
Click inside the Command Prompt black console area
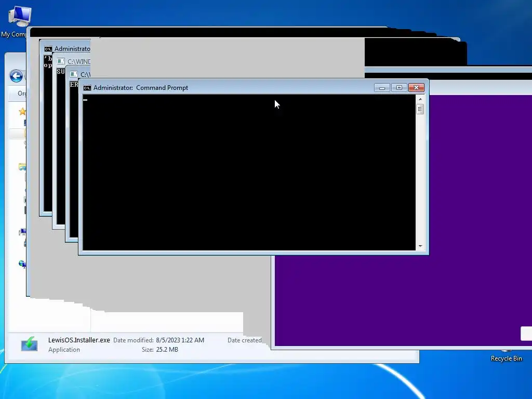tap(249, 172)
